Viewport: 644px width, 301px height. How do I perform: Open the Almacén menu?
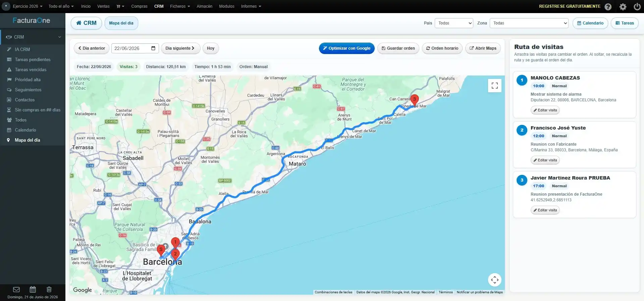click(x=205, y=6)
